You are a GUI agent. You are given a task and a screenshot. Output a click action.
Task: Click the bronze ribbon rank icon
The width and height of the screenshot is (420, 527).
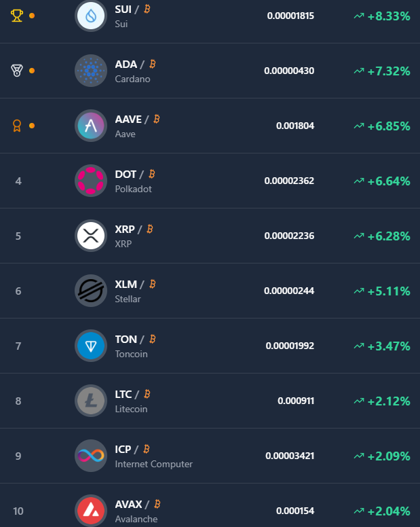tap(17, 125)
